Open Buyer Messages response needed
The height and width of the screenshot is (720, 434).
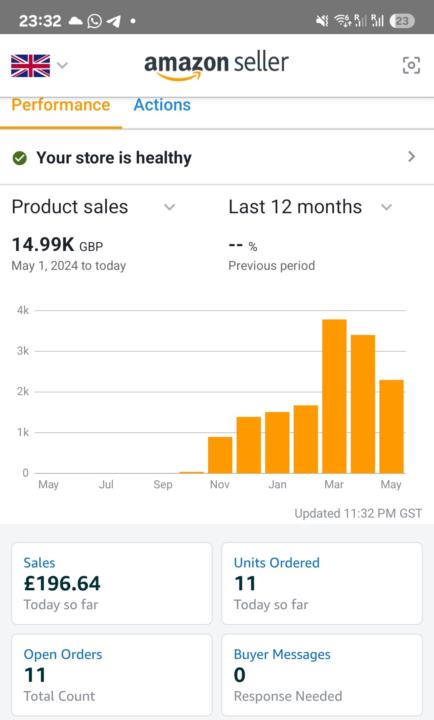coord(322,675)
